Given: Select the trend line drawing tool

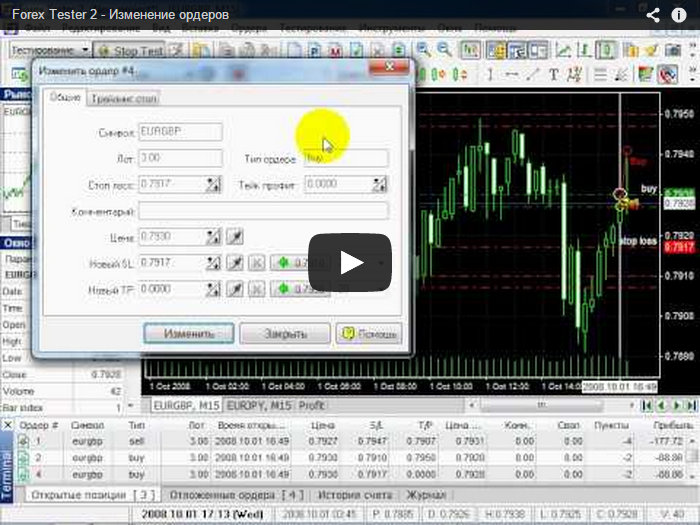Looking at the screenshot, I should [x=532, y=74].
